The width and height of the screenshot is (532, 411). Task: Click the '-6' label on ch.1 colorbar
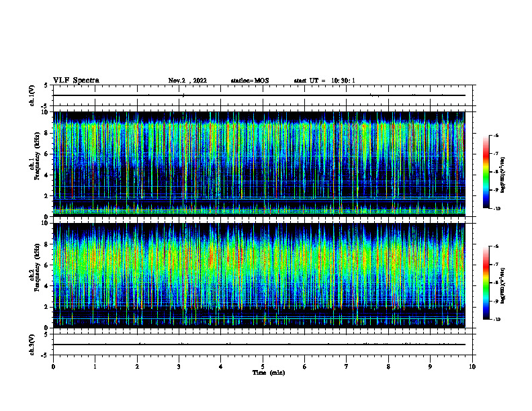click(496, 136)
